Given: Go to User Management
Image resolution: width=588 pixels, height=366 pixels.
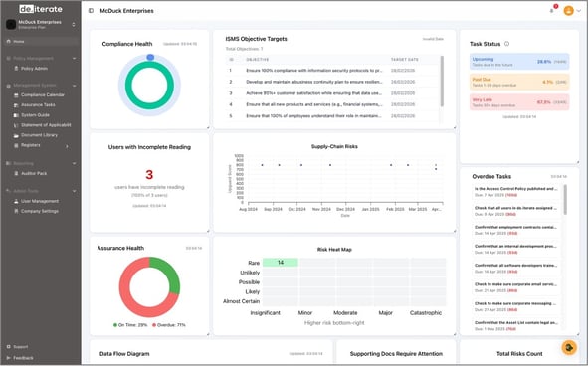Looking at the screenshot, I should 40,201.
